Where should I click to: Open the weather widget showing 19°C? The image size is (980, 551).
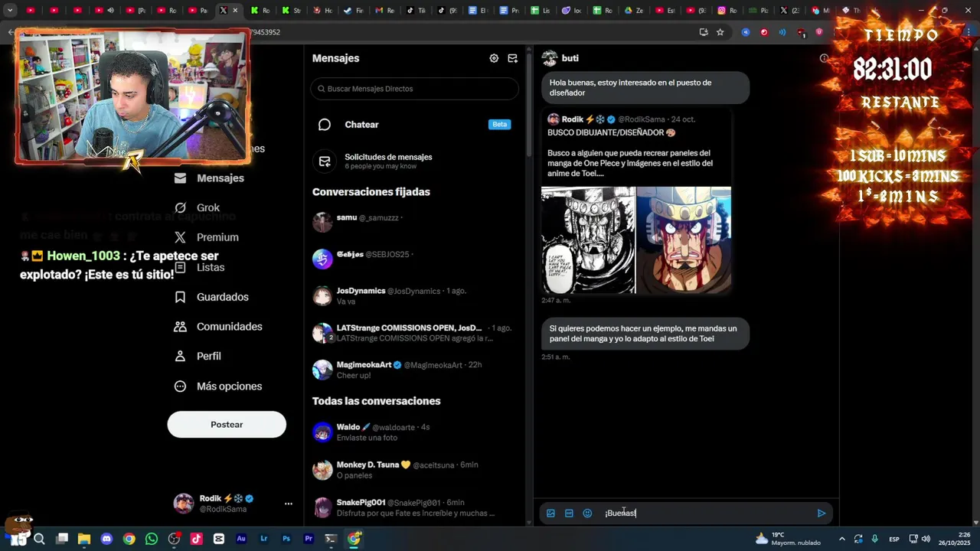(x=789, y=539)
